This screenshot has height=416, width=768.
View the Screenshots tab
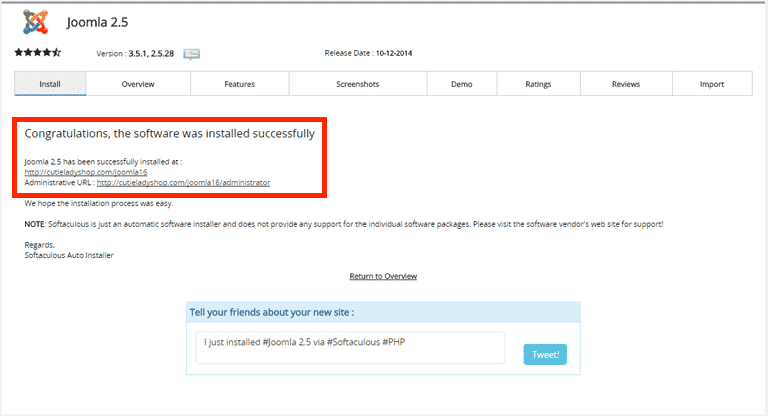coord(358,84)
